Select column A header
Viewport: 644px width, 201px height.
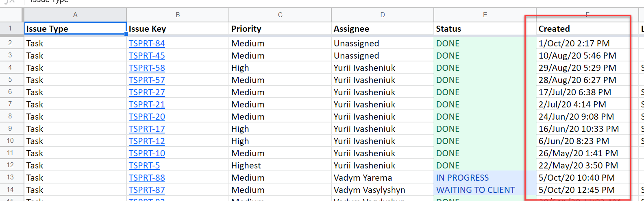point(75,15)
